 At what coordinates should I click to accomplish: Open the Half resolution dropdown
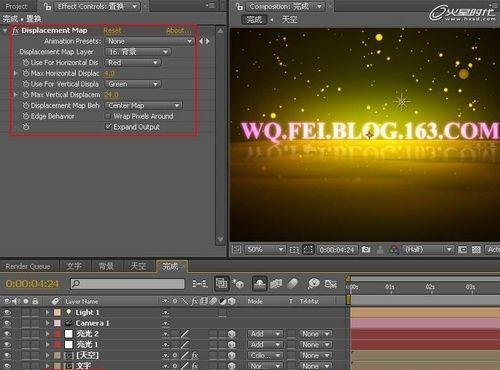coord(428,249)
